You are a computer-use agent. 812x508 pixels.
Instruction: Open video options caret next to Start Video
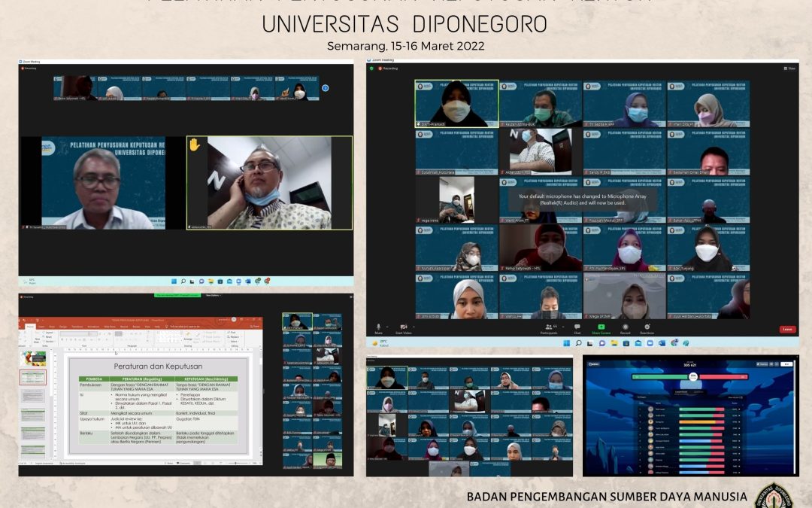tap(414, 327)
